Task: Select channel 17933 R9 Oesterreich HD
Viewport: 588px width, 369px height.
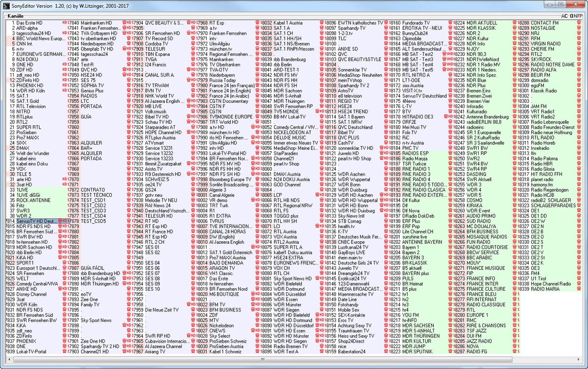Action: click(166, 174)
